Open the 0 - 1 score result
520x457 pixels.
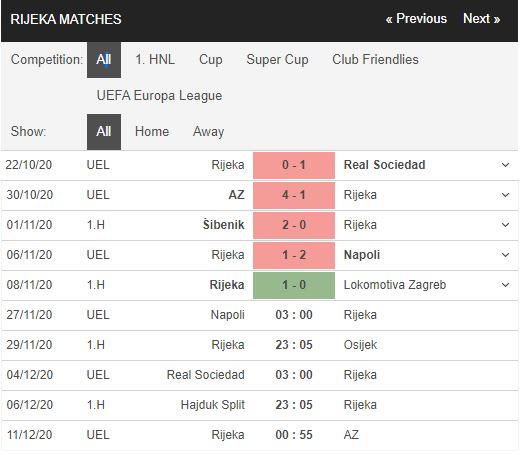[x=294, y=165]
